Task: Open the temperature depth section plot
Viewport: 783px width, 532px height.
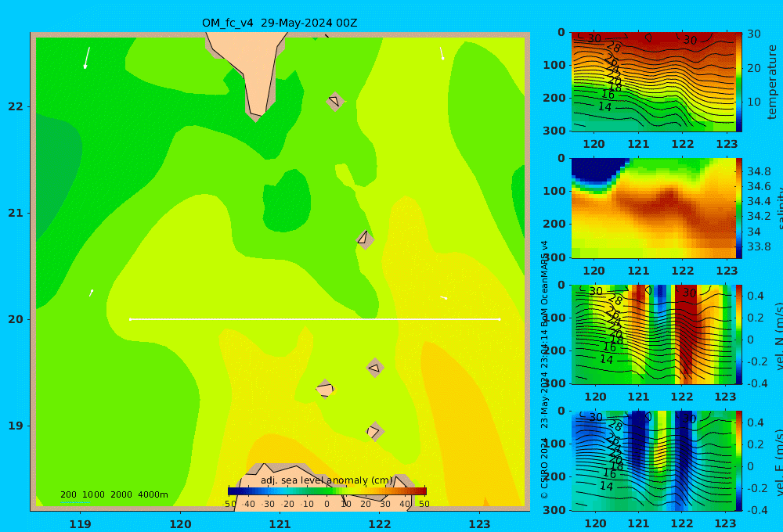Action: 653,82
